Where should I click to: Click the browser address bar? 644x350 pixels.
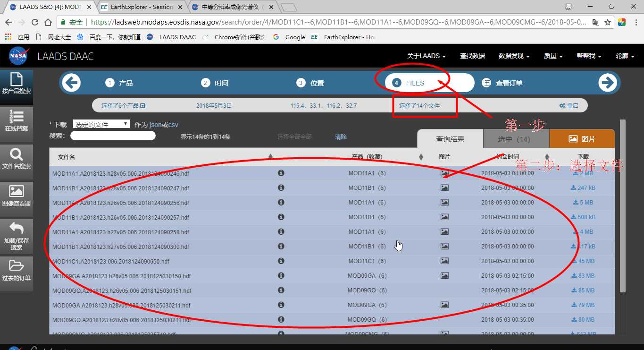point(338,22)
